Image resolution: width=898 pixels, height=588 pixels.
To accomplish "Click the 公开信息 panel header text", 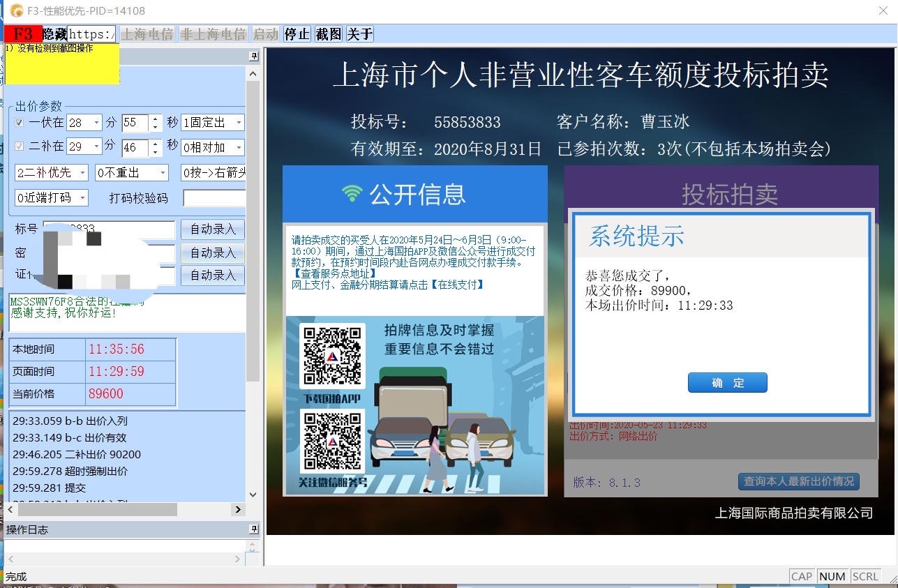I will 417,194.
